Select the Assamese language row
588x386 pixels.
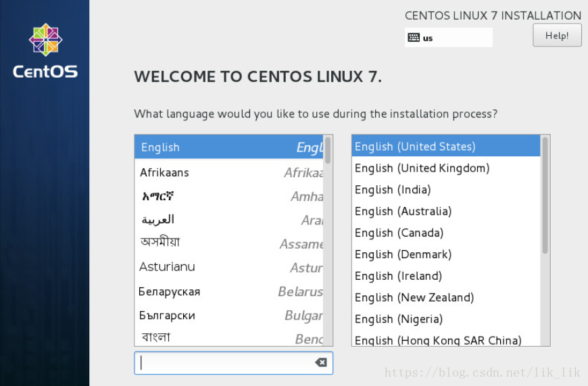tap(228, 243)
